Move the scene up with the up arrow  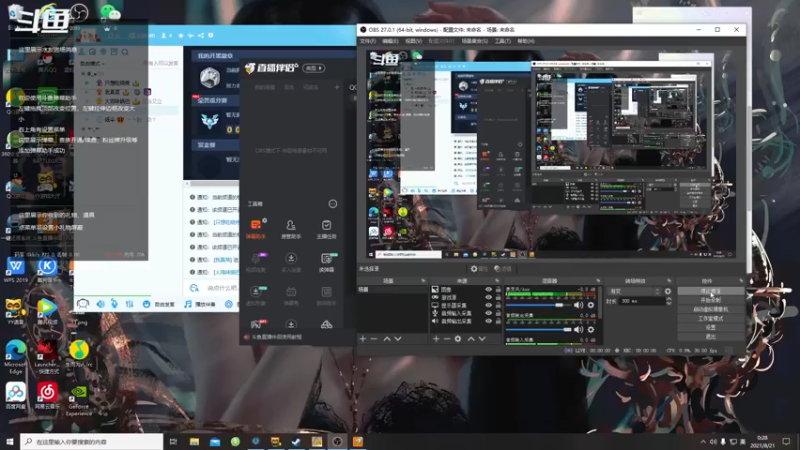(387, 339)
